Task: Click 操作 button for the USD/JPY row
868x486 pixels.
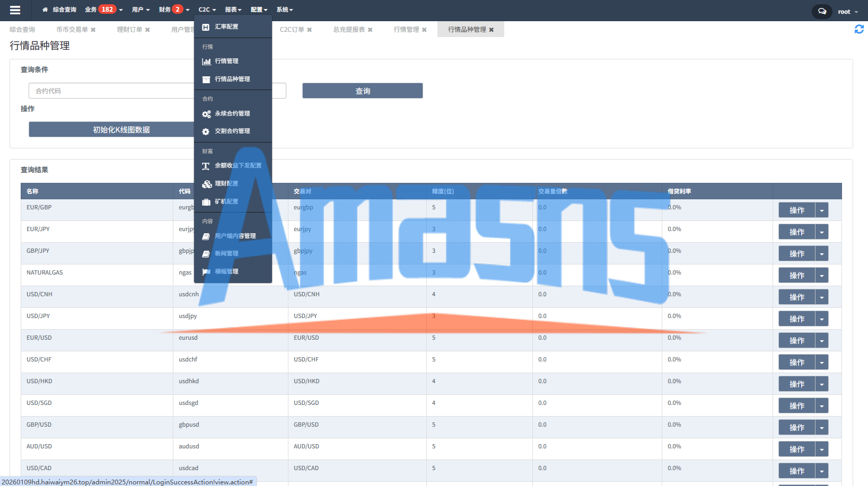Action: tap(796, 319)
